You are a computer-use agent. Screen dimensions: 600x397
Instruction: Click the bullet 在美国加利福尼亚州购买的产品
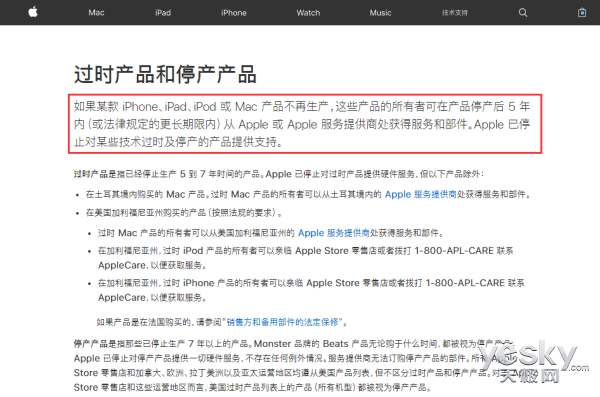184,213
